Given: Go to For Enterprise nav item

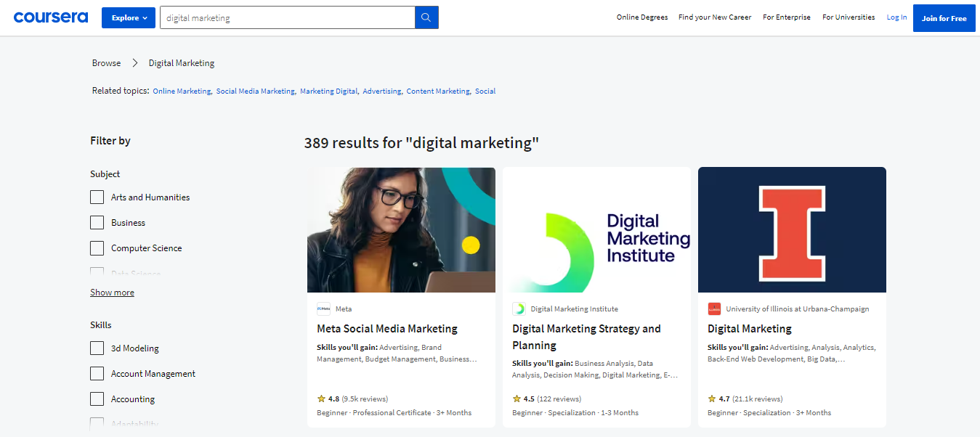Looking at the screenshot, I should (x=786, y=17).
